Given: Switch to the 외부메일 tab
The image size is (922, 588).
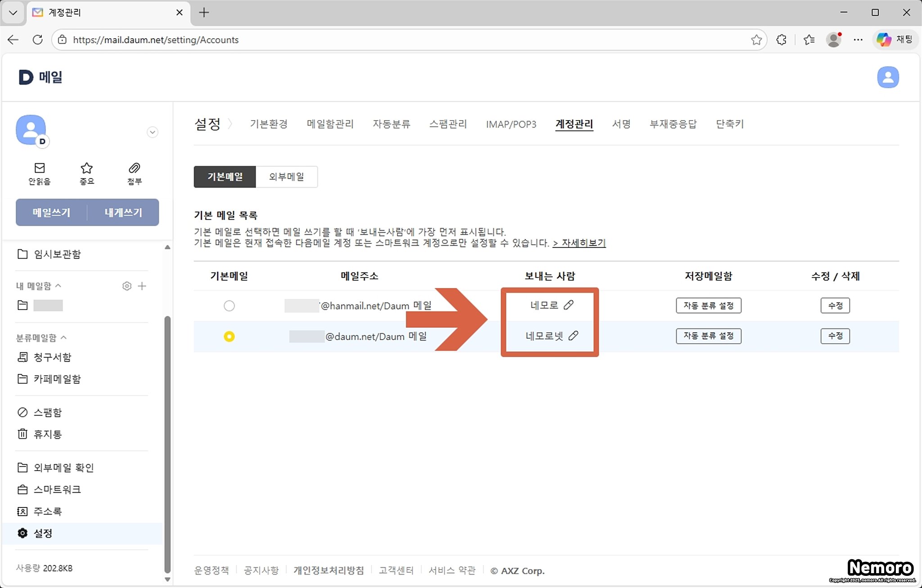Looking at the screenshot, I should (286, 176).
